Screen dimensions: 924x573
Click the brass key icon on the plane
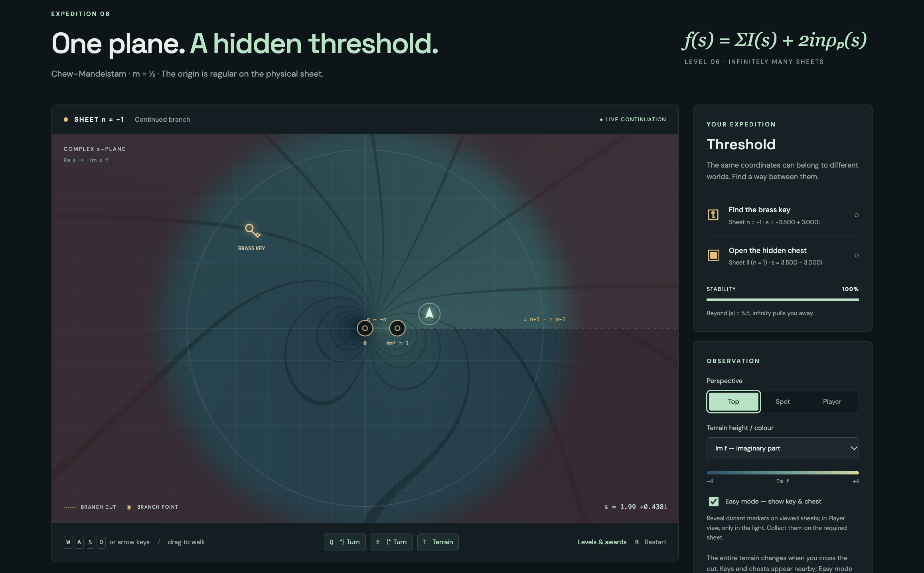click(253, 230)
